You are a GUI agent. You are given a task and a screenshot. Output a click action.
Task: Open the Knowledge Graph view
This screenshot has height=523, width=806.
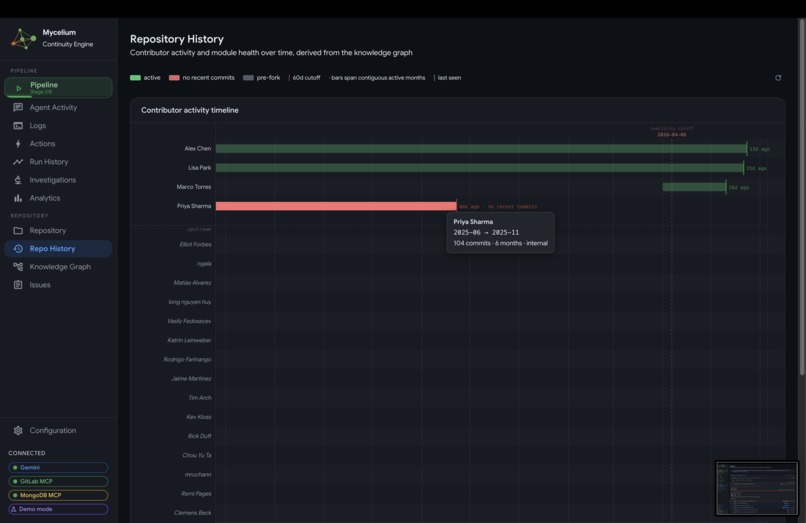pos(58,266)
